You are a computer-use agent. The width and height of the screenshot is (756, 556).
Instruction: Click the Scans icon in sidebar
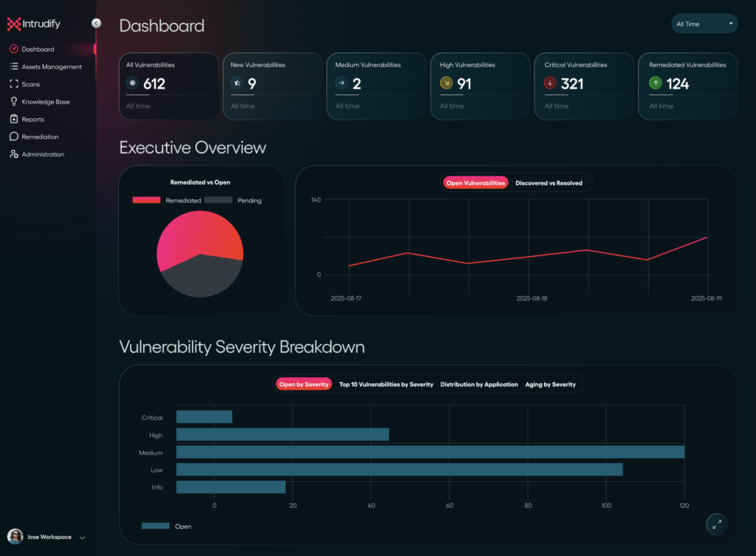[13, 84]
